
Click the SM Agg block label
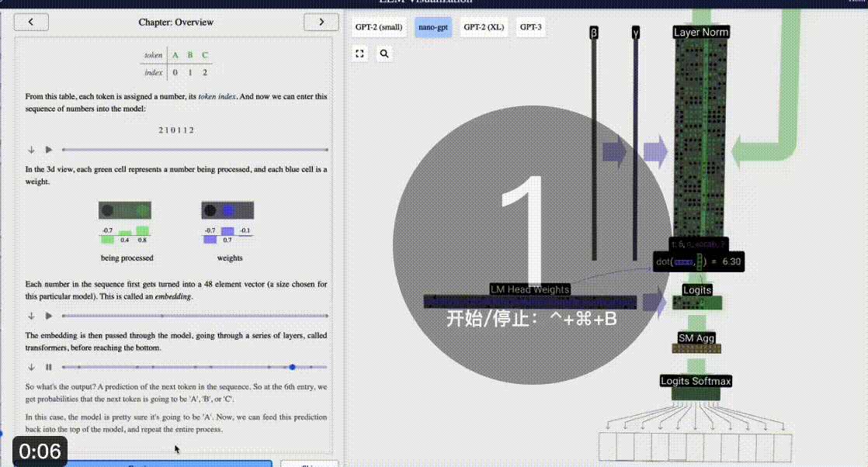pos(696,338)
